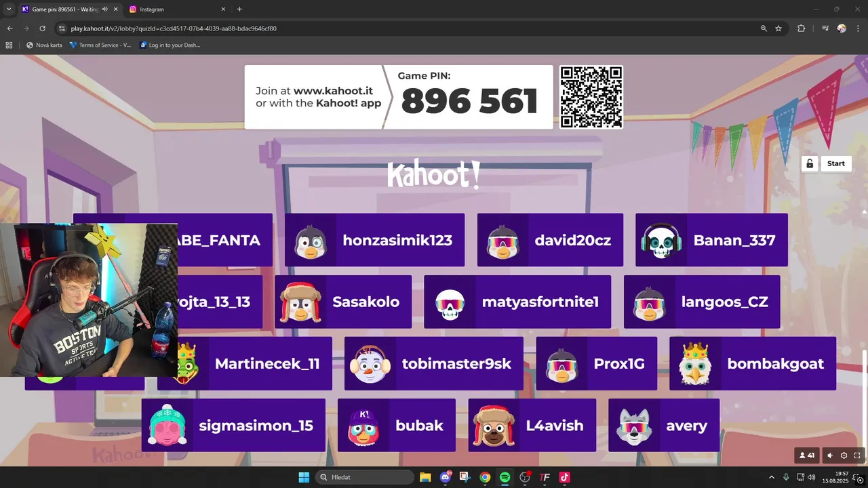
Task: Show hidden system tray icons
Action: 771,477
